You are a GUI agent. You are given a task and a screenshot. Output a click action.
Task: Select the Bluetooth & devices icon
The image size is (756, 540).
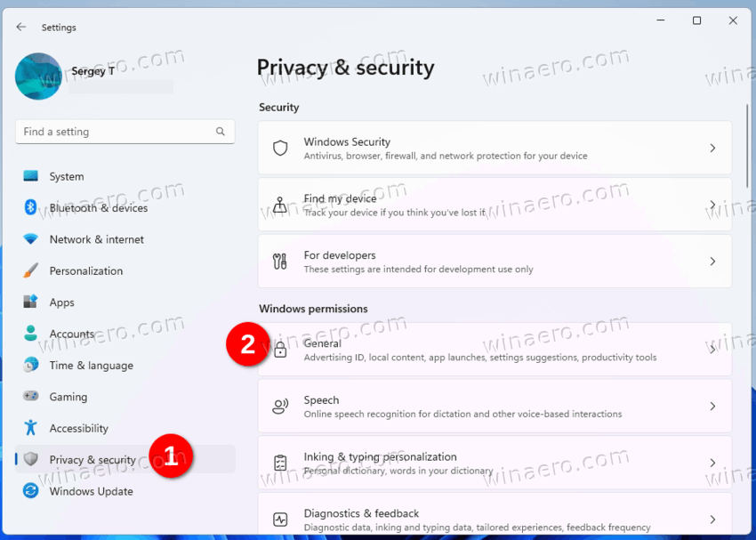click(30, 207)
